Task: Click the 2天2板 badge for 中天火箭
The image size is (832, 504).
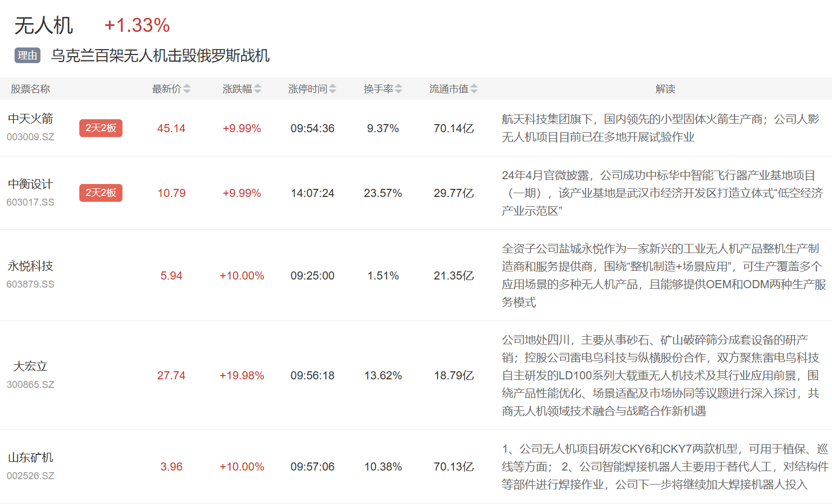Action: (101, 128)
